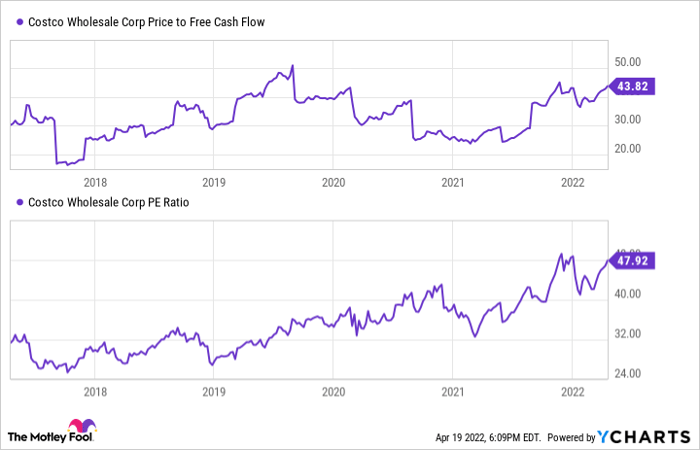
Task: Click the 2021 label under the PE Ratio chart
Action: click(x=452, y=393)
